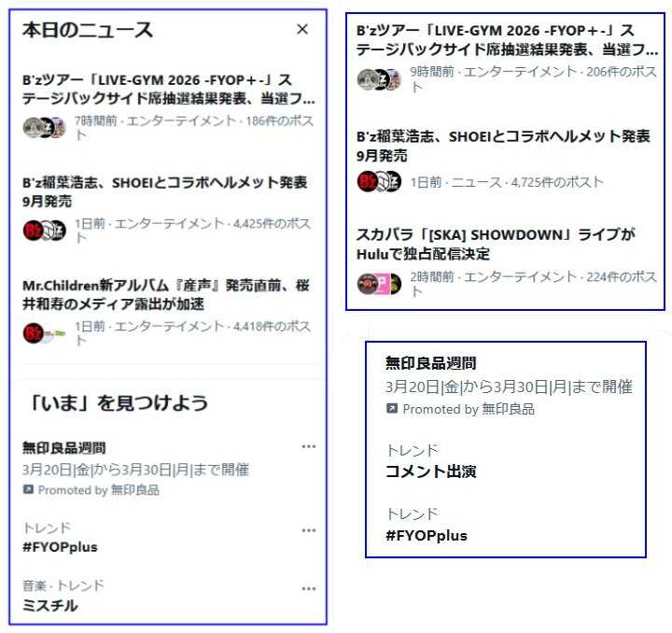Screen dimensions: 672x633
Task: Select the コメント出演 trend
Action: 430,471
